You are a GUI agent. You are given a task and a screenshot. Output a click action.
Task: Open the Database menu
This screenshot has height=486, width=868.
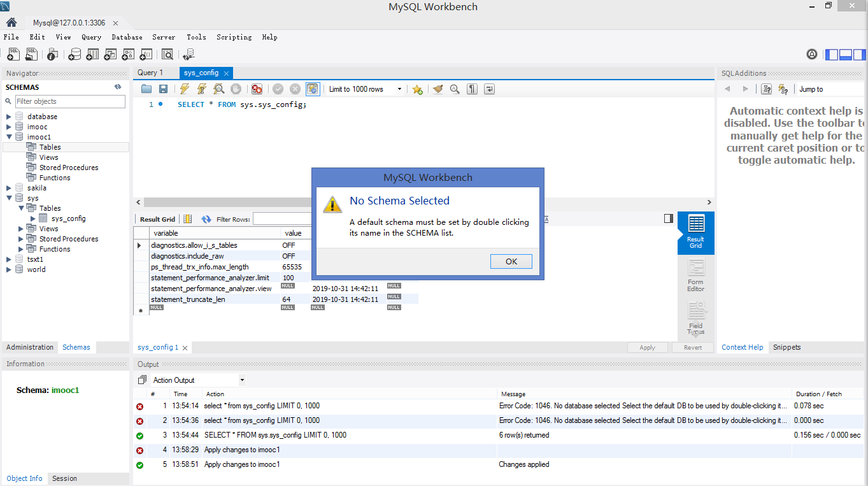tap(127, 37)
